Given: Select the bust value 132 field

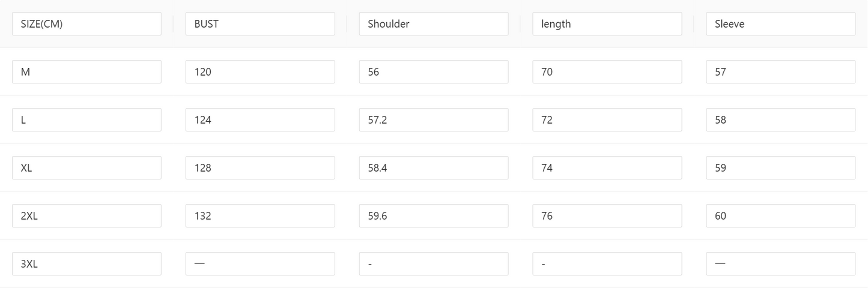Looking at the screenshot, I should 260,216.
